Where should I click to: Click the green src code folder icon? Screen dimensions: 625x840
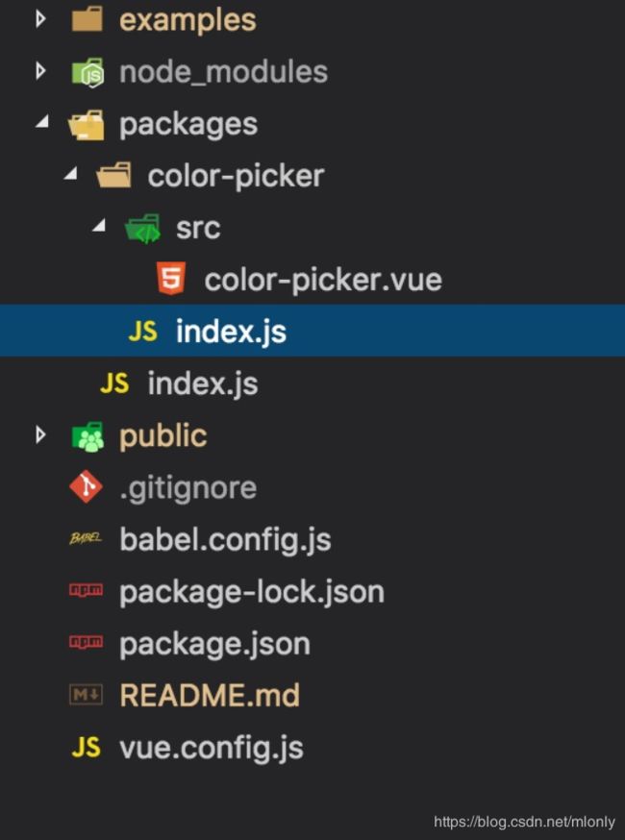(x=142, y=229)
